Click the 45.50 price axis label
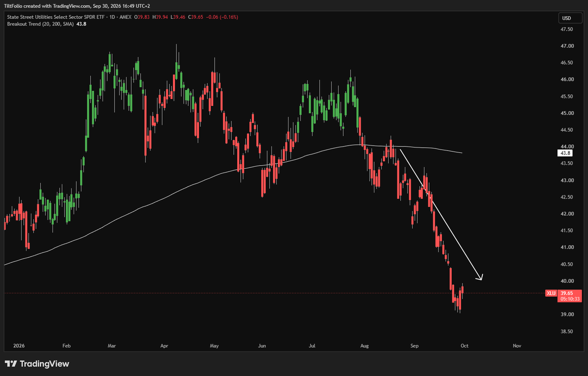Viewport: 588px width, 376px height. click(x=567, y=97)
